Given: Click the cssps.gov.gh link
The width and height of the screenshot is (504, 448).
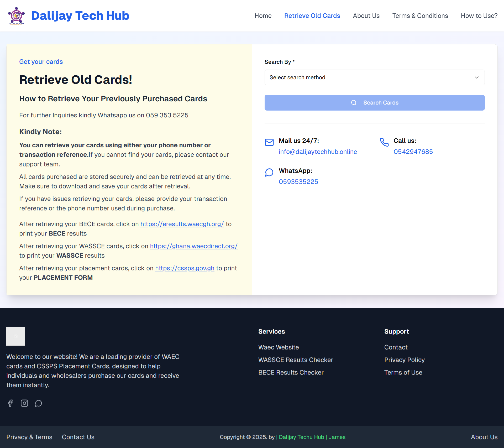Looking at the screenshot, I should click(x=185, y=268).
